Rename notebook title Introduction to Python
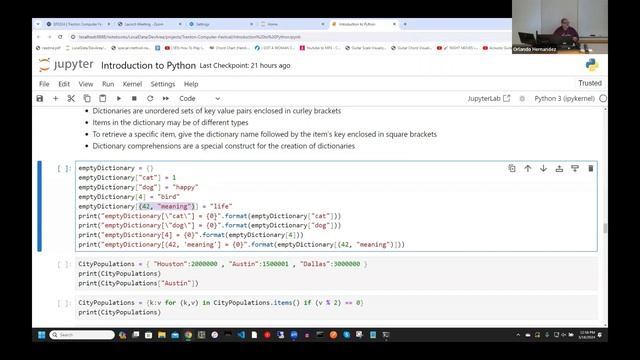Screen dimensions: 640x360 pyautogui.click(x=148, y=66)
